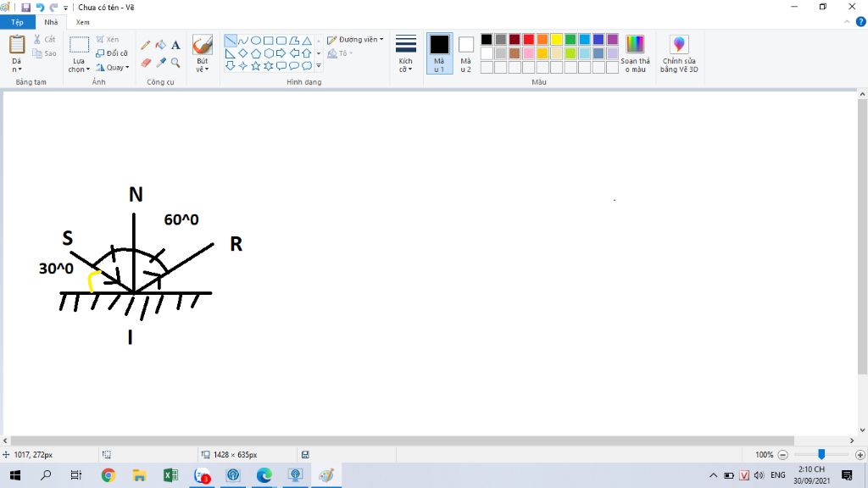Click the Đổi cỡ resize button
The image size is (868, 488).
tap(112, 53)
